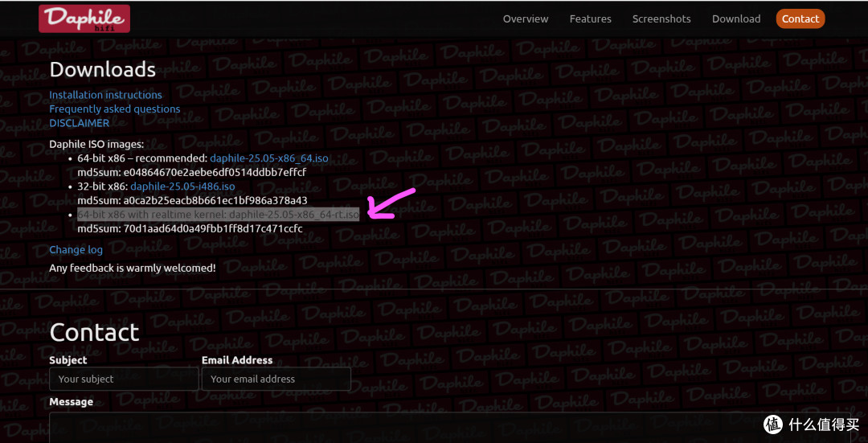Go to the Features section
This screenshot has height=443, width=868.
click(590, 18)
